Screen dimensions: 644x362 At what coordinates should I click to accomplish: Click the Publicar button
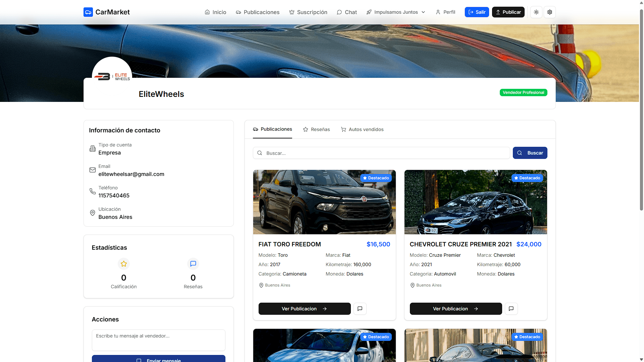click(x=508, y=12)
